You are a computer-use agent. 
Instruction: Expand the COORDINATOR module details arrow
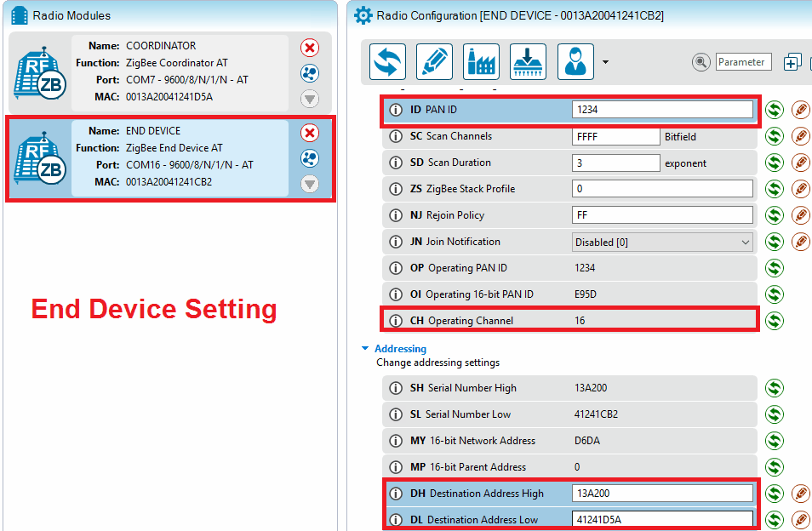coord(310,100)
